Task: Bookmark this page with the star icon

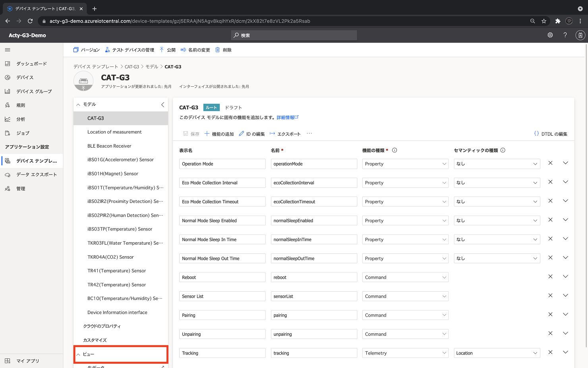Action: (x=544, y=21)
